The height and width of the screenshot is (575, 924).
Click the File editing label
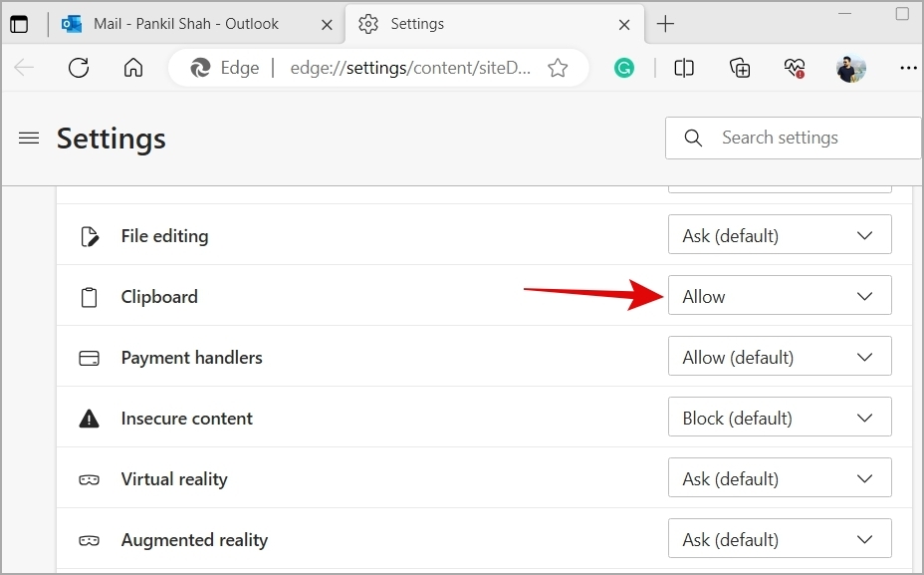tap(164, 236)
